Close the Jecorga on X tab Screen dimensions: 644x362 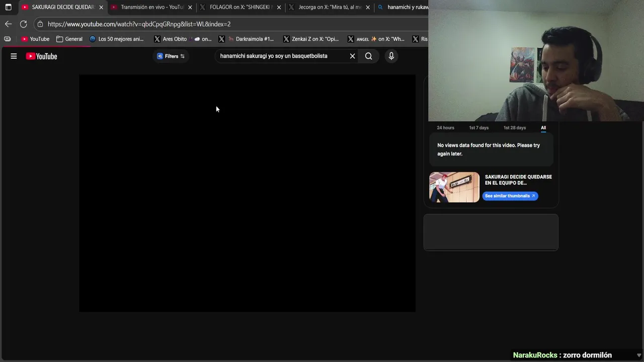point(368,8)
